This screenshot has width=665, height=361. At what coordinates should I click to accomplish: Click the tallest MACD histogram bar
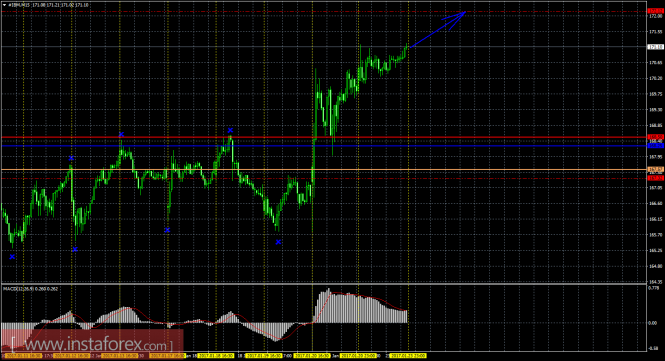coord(328,305)
